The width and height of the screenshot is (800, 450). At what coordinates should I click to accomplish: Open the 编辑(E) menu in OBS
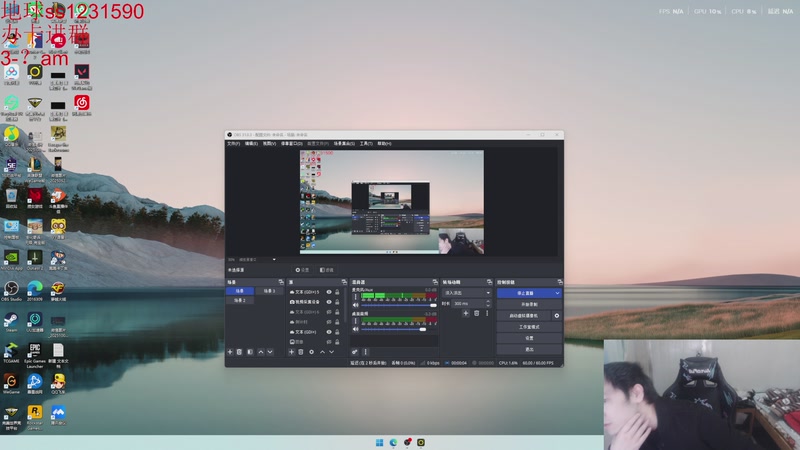coord(252,144)
